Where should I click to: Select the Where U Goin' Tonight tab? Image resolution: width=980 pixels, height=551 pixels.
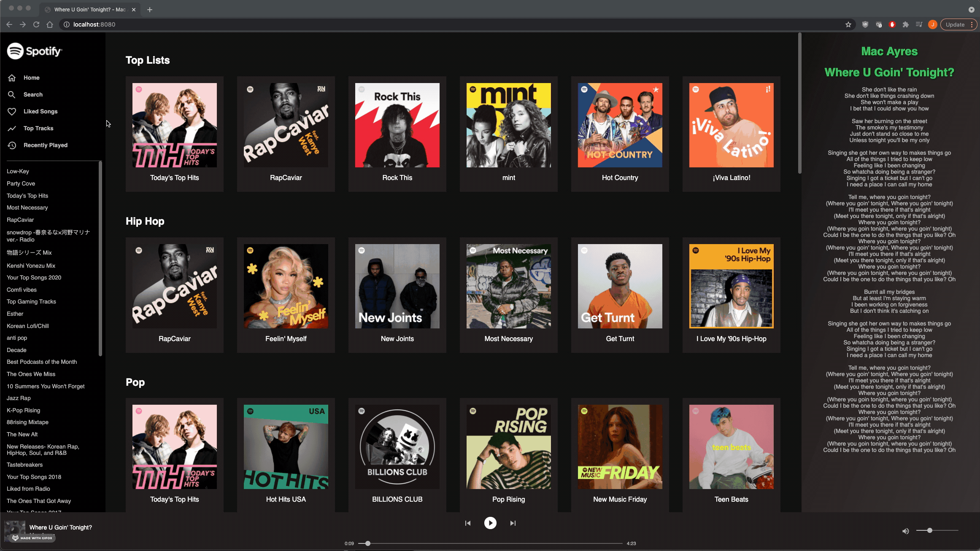pos(90,9)
